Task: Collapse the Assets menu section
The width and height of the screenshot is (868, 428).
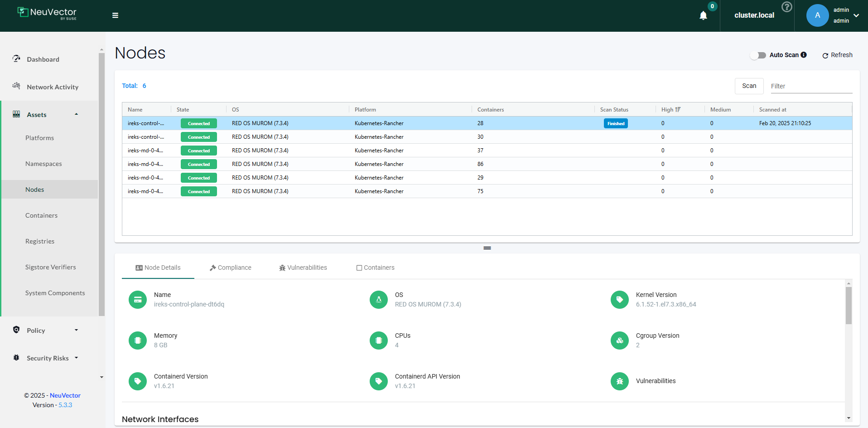Action: (76, 114)
